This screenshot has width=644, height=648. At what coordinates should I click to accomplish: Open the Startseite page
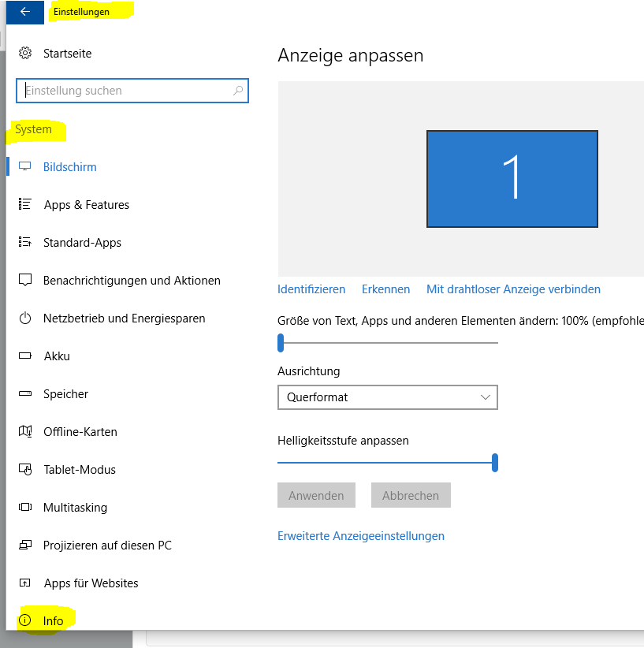click(x=67, y=54)
